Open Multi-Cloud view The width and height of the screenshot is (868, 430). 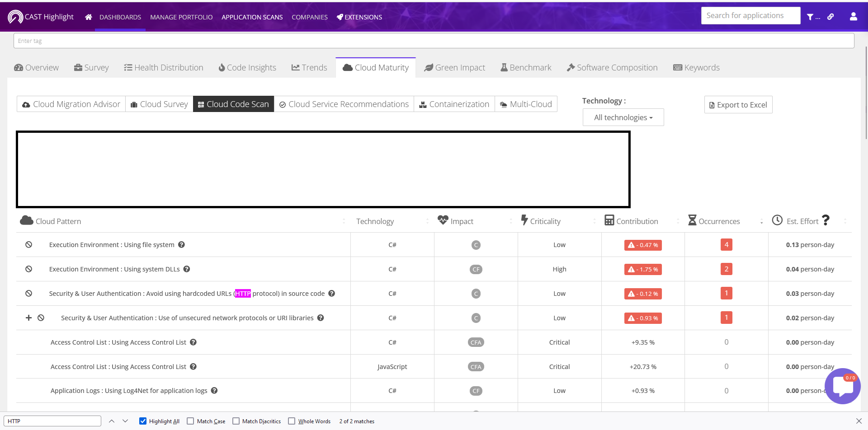pyautogui.click(x=526, y=104)
